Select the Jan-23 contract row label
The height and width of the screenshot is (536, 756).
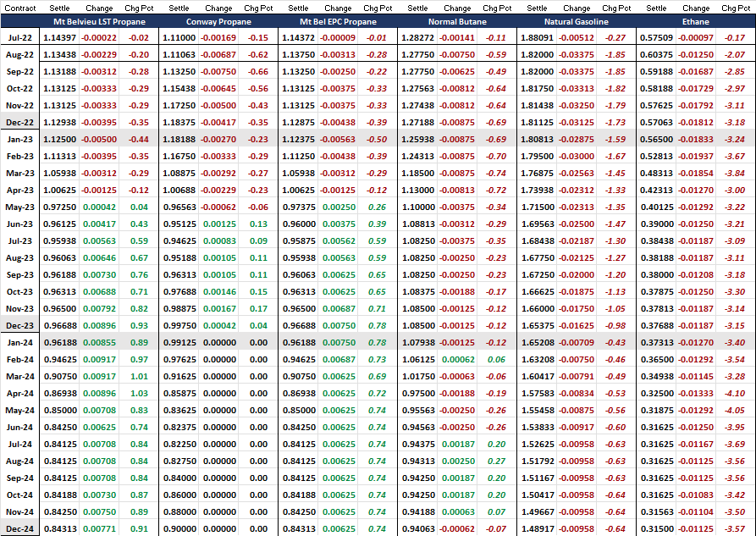pyautogui.click(x=20, y=140)
